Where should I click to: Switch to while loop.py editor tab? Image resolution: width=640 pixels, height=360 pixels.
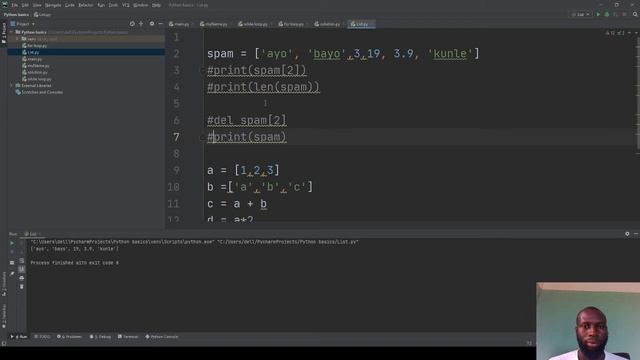(253, 24)
